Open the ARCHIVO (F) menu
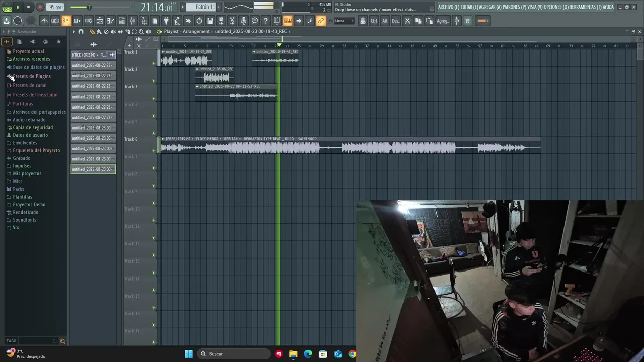This screenshot has width=644, height=362. tap(448, 7)
